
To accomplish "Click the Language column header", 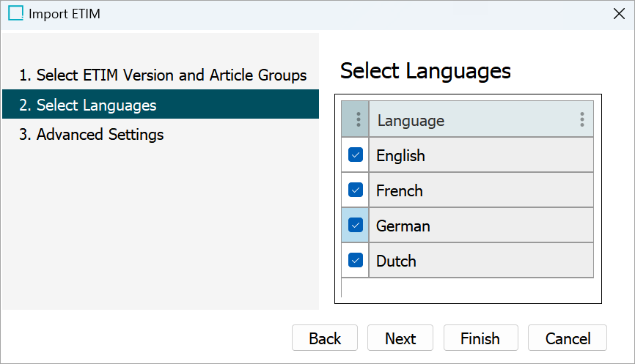I will pos(469,120).
